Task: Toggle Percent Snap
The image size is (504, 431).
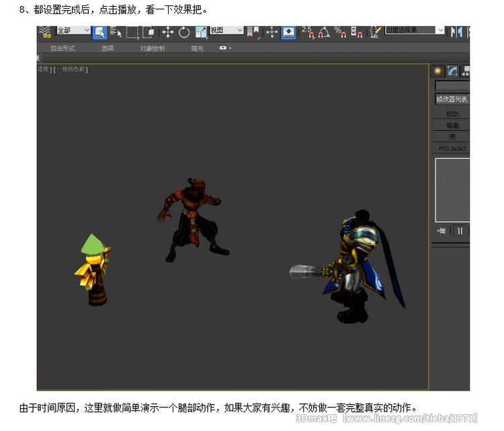Action: 340,32
